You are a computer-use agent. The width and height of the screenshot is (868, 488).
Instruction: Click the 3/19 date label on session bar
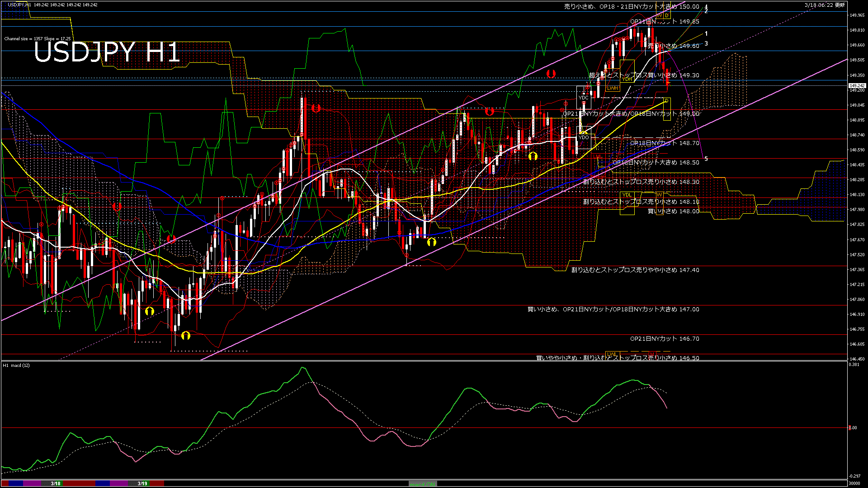pos(142,483)
